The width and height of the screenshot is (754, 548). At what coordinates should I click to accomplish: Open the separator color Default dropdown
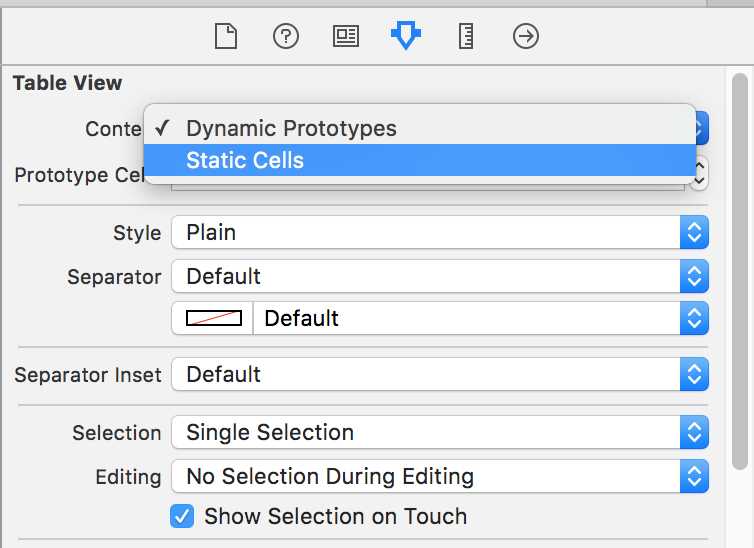(x=481, y=318)
